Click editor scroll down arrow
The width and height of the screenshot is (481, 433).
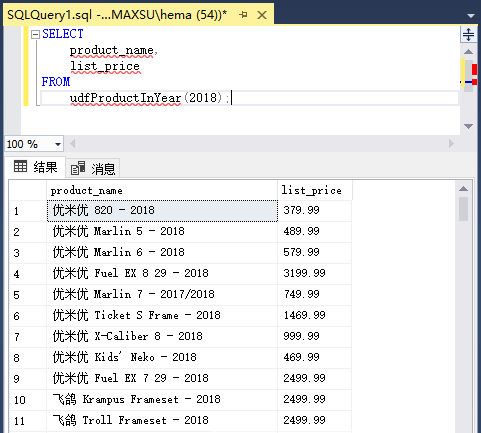pyautogui.click(x=468, y=126)
